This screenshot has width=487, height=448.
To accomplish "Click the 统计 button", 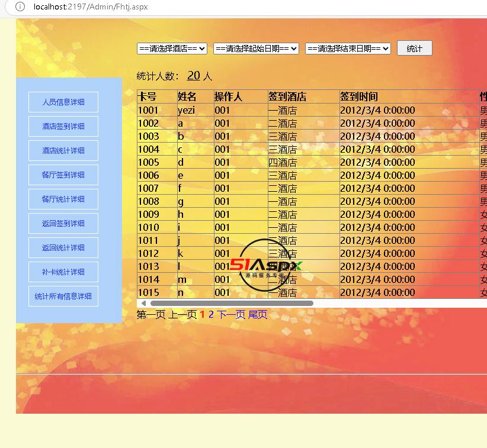I will [415, 49].
